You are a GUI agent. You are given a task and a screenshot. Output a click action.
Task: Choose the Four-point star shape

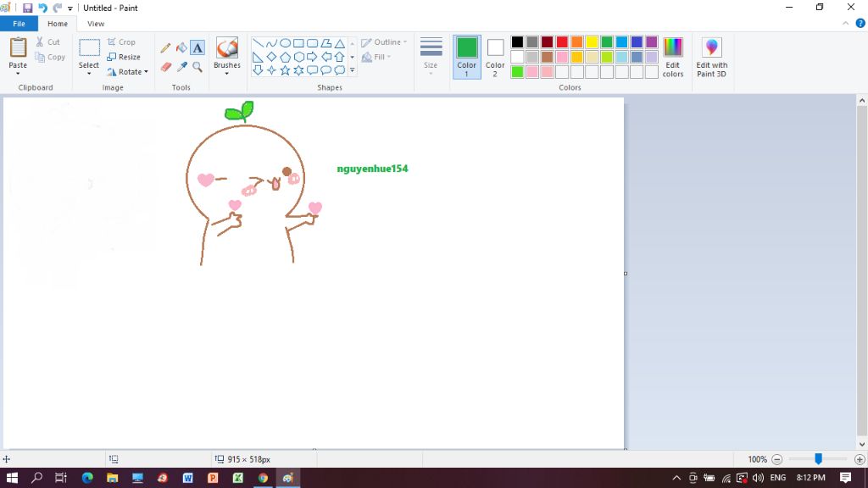(271, 70)
